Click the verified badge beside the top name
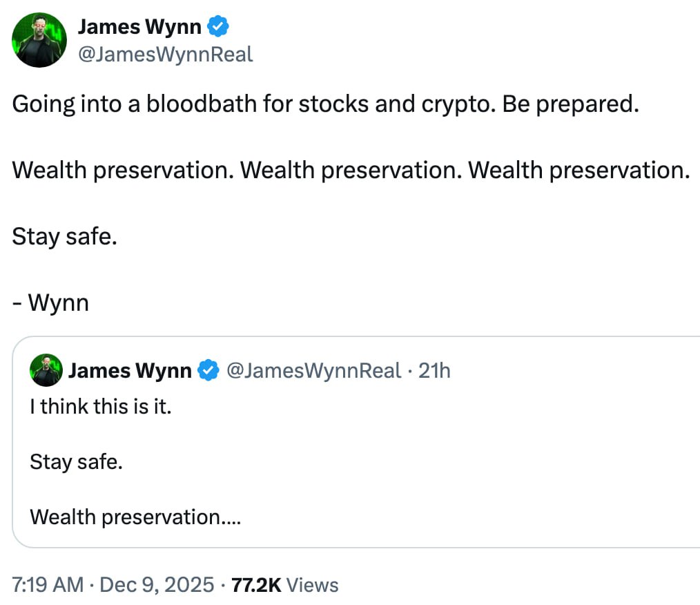The width and height of the screenshot is (700, 605). pos(219,27)
